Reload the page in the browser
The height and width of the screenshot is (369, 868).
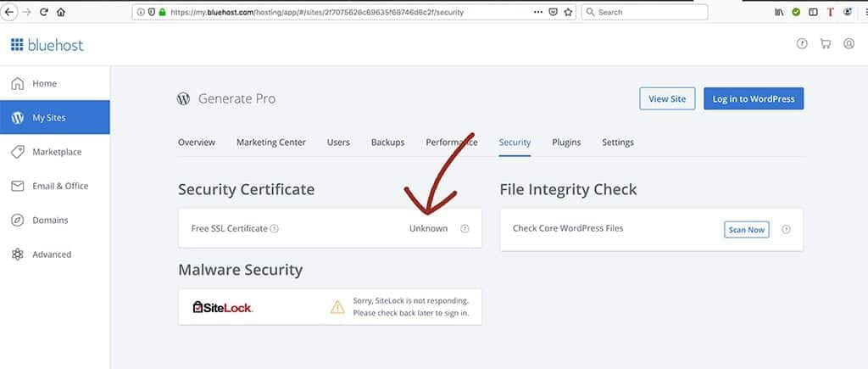tap(44, 13)
